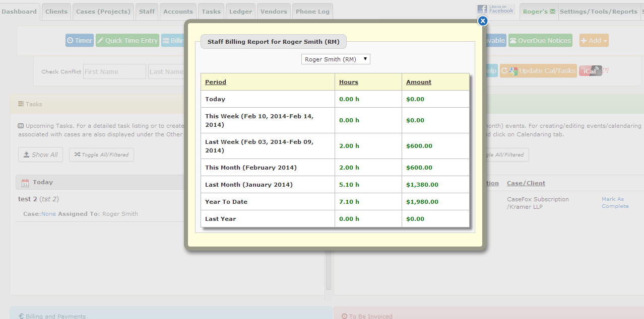The height and width of the screenshot is (319, 644).
Task: Click Mark As Complete link
Action: pos(615,202)
